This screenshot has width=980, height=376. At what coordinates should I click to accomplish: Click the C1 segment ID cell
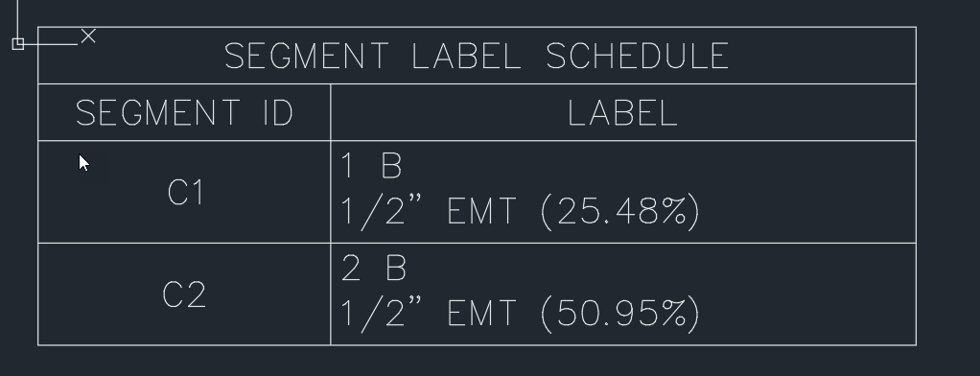pos(184,192)
